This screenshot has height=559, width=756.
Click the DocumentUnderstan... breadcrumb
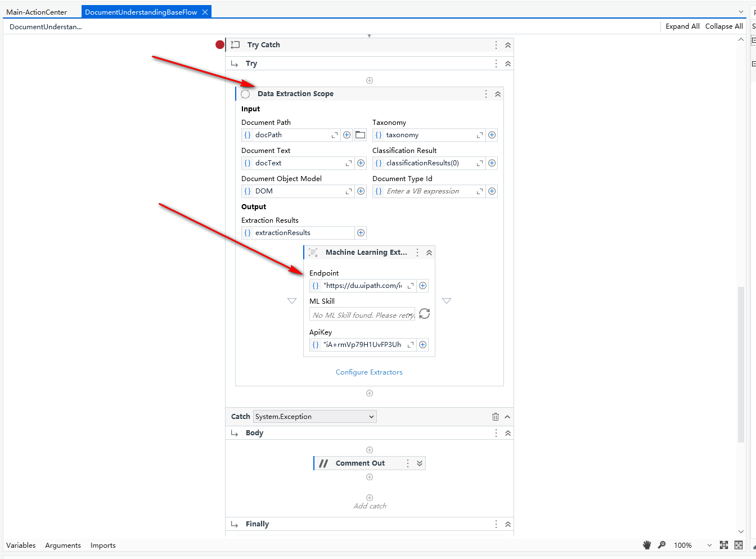point(46,26)
